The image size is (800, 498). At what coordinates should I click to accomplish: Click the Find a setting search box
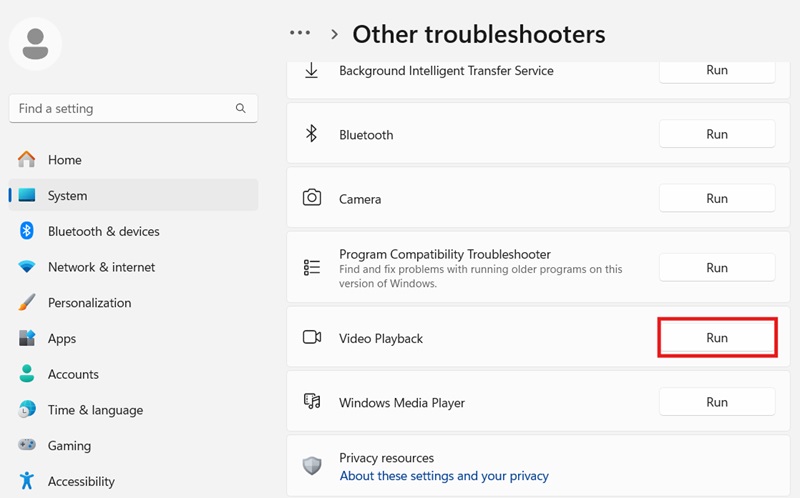pyautogui.click(x=133, y=108)
